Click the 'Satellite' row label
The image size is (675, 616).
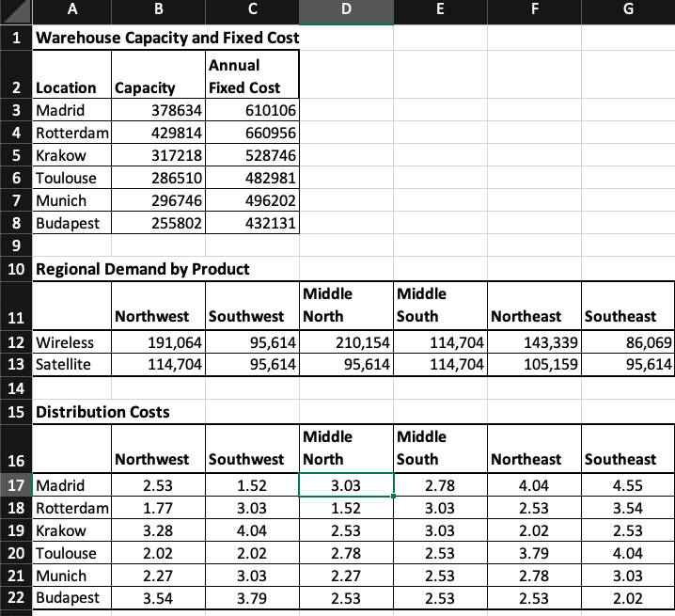pos(71,365)
